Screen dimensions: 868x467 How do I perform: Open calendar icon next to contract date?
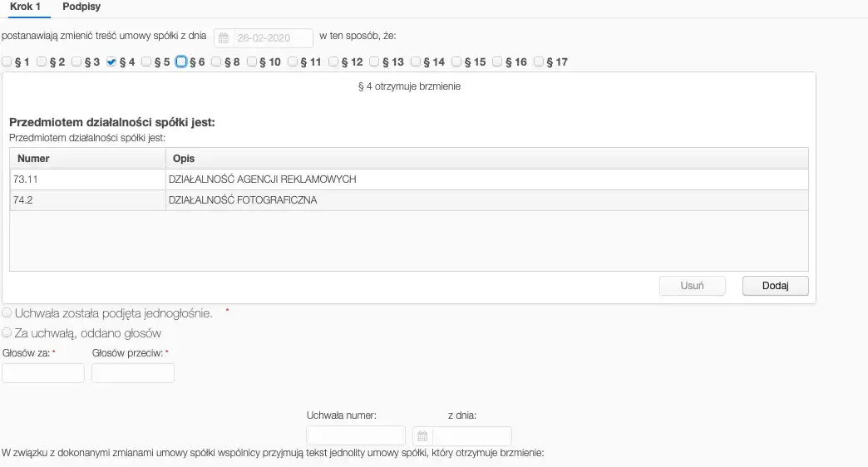click(223, 38)
